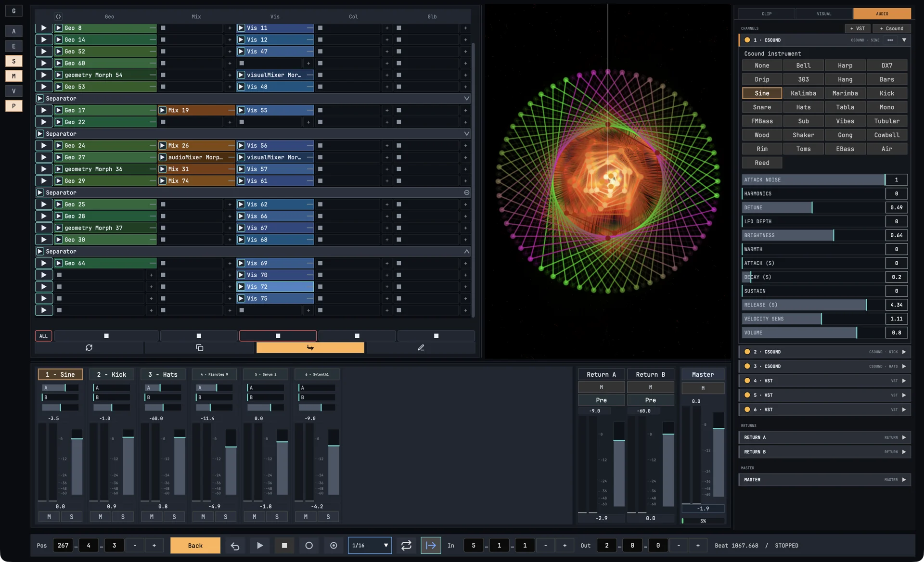Launch the Geo 8 clip play icon

tap(59, 28)
